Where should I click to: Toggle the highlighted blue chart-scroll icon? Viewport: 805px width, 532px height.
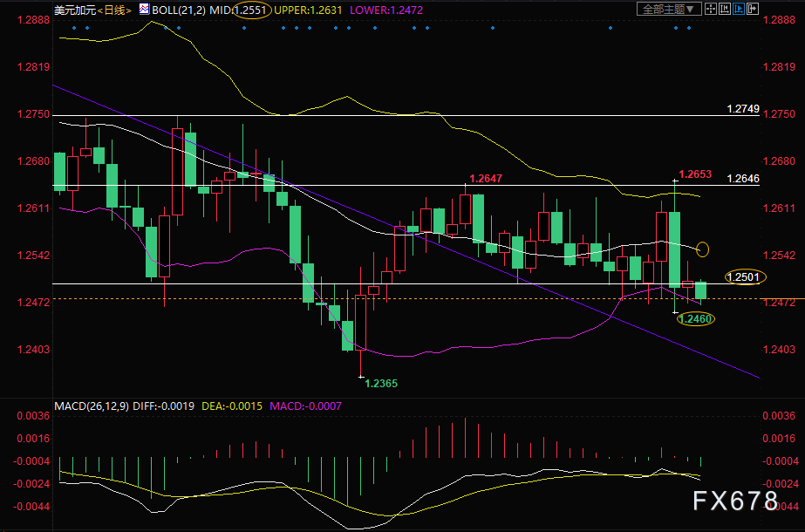point(737,10)
